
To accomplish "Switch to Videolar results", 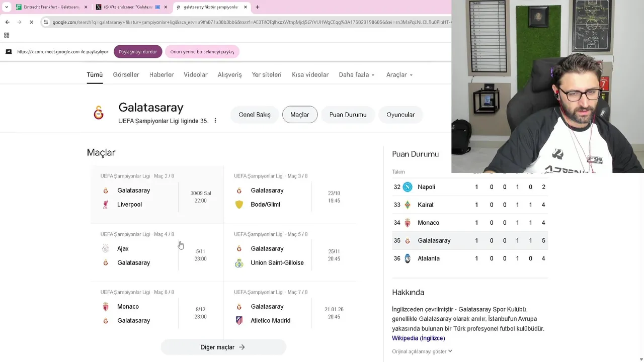I will (x=196, y=74).
